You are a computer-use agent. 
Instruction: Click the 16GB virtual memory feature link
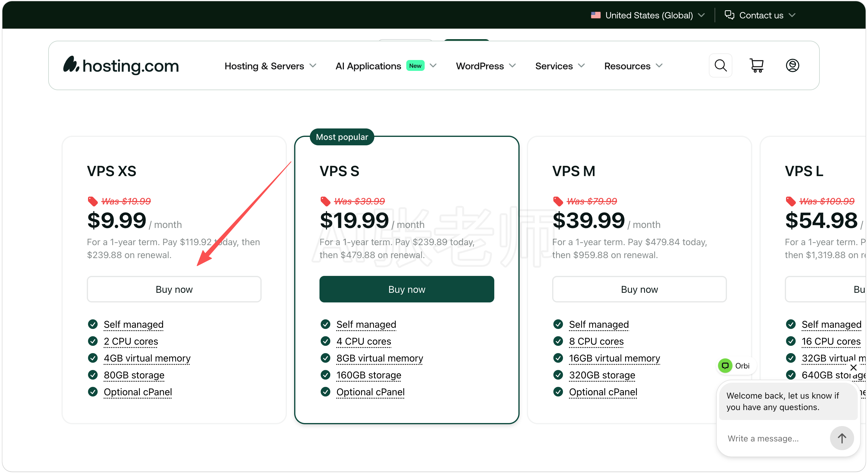coord(615,358)
